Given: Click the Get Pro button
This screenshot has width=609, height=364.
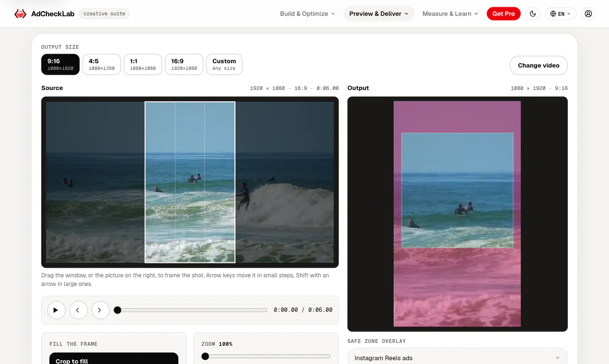Looking at the screenshot, I should click(x=504, y=14).
